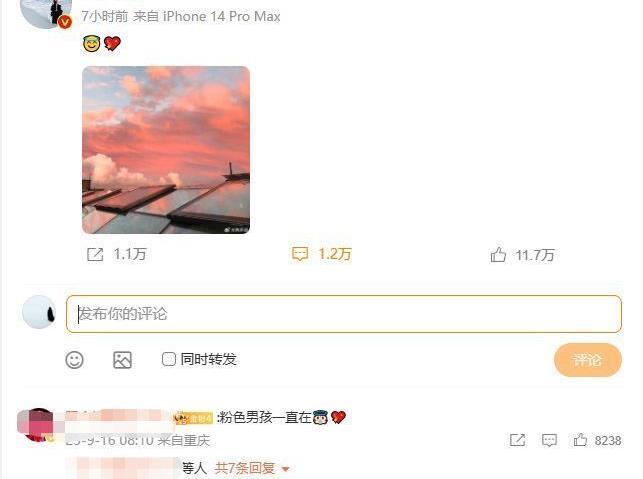This screenshot has height=479, width=643.
Task: Like the post with 11.7万 thumbs-up
Action: tap(498, 255)
